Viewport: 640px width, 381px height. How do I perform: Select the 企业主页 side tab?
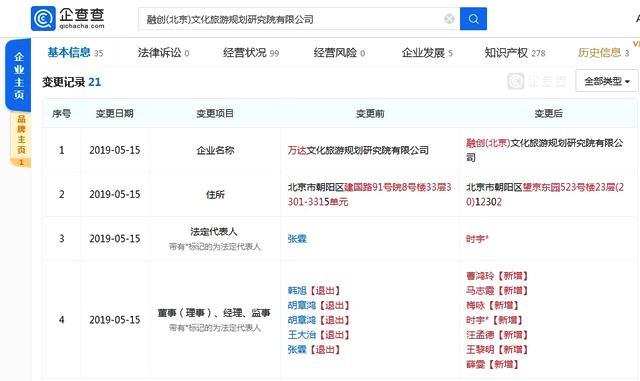pos(19,76)
